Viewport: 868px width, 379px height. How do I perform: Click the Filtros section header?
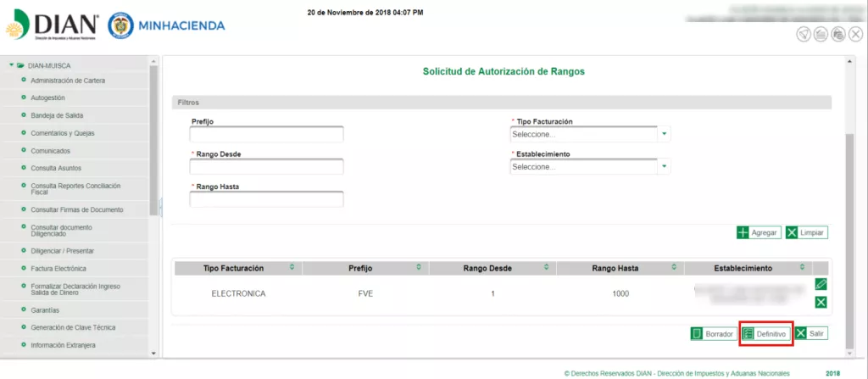point(502,103)
